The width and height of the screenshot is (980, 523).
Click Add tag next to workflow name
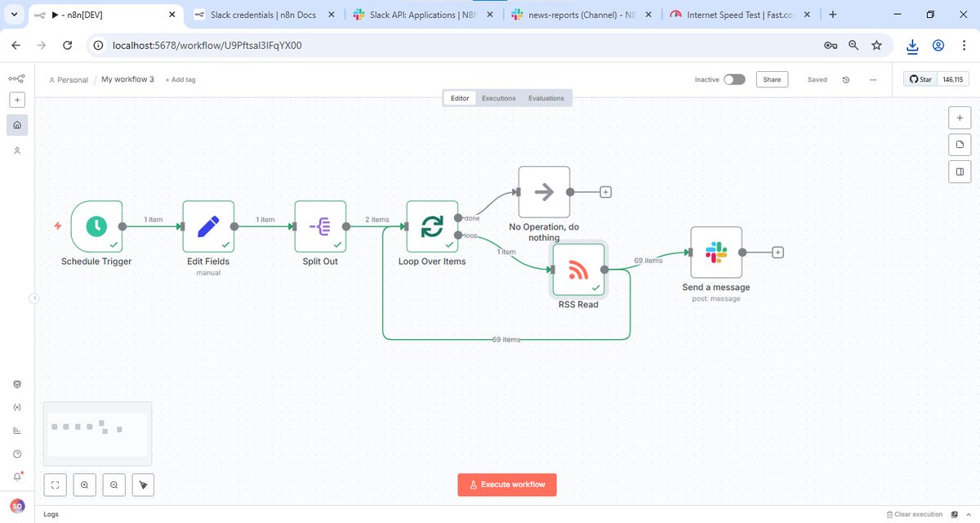click(x=180, y=79)
